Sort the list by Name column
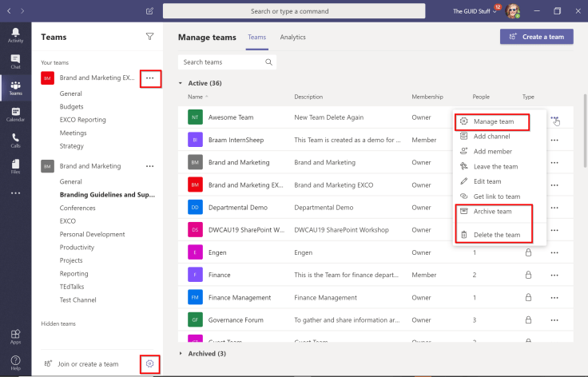This screenshot has height=377, width=588. click(x=196, y=97)
